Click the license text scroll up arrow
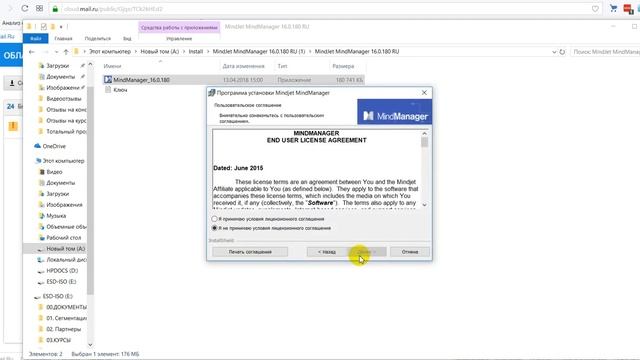The width and height of the screenshot is (640, 360). (x=424, y=133)
